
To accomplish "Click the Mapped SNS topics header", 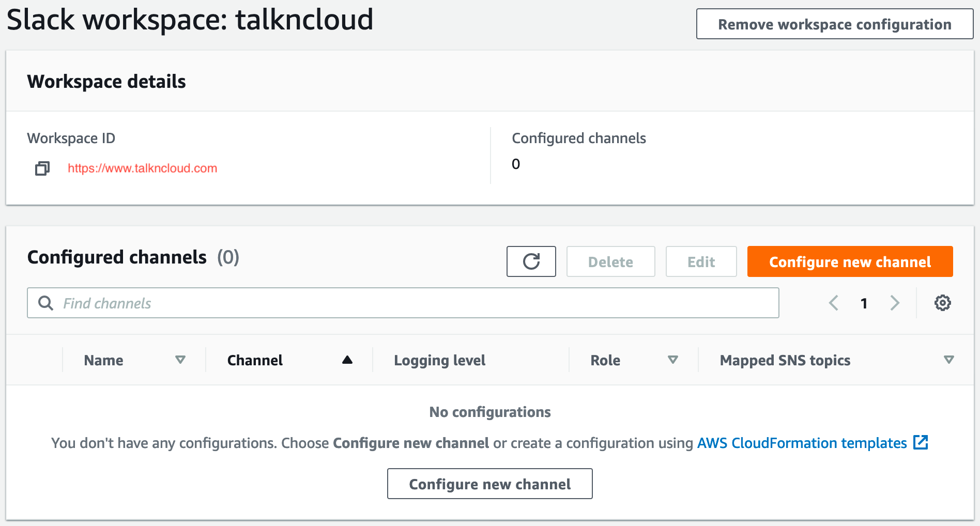I will pos(785,360).
